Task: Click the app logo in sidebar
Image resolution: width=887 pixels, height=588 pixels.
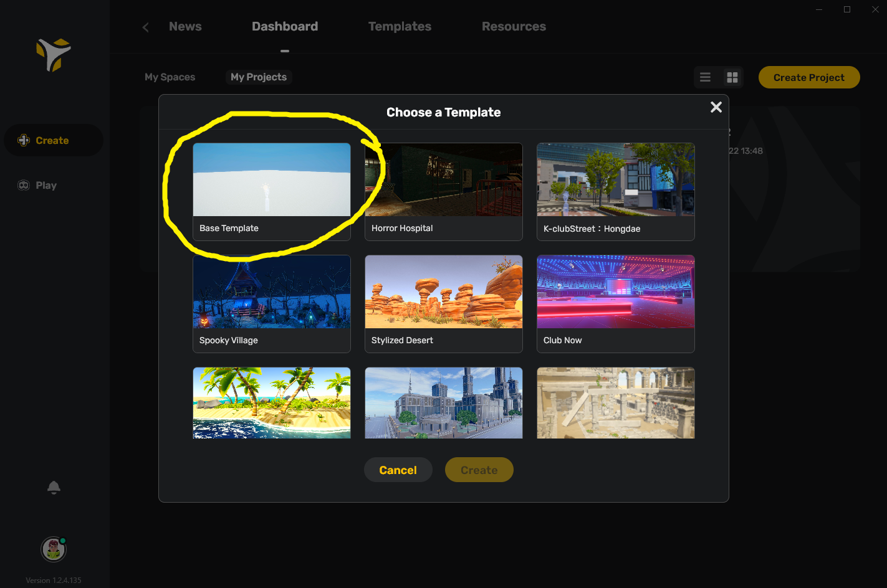Action: 54,55
